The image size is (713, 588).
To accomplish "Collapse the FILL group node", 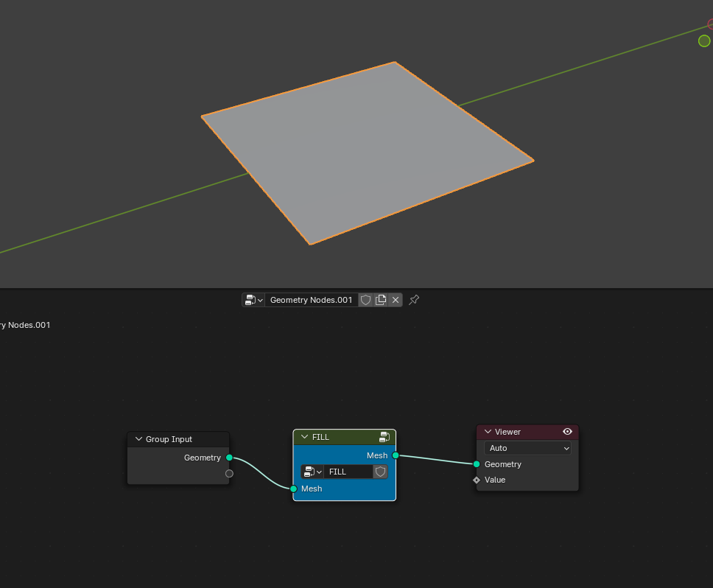I will point(305,437).
